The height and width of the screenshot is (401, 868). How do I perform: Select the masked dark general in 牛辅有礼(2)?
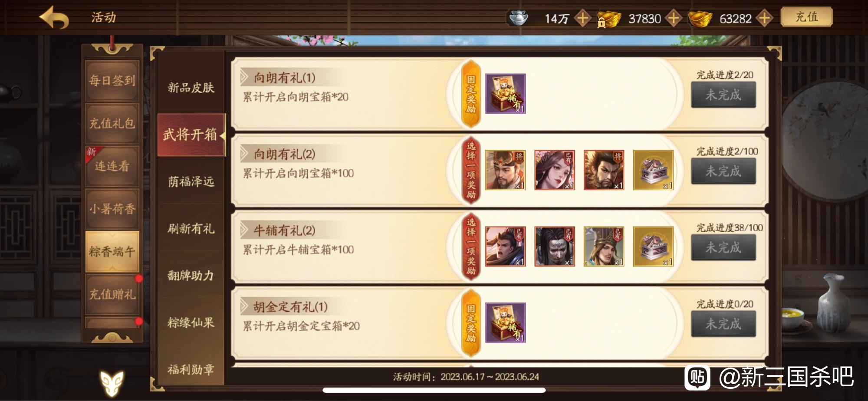click(x=555, y=247)
